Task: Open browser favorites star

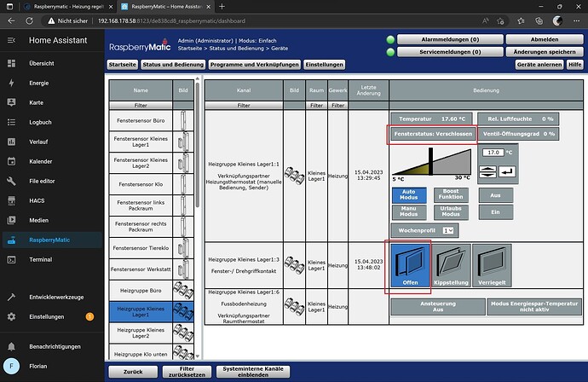Action: point(521,21)
